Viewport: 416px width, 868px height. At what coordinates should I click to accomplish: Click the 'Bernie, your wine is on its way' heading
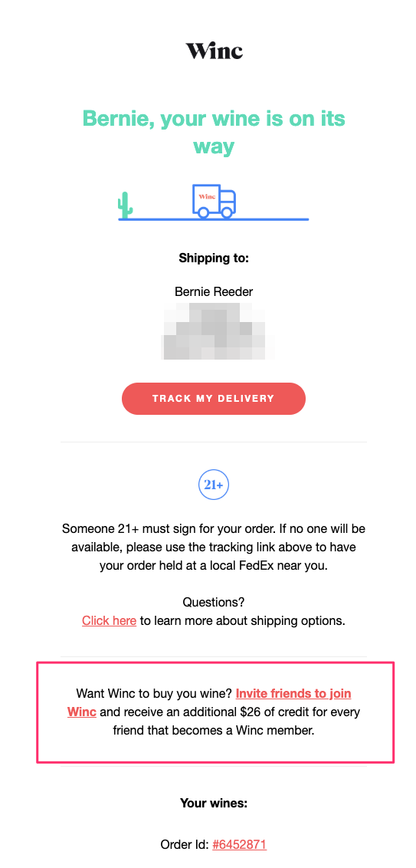[x=214, y=133]
